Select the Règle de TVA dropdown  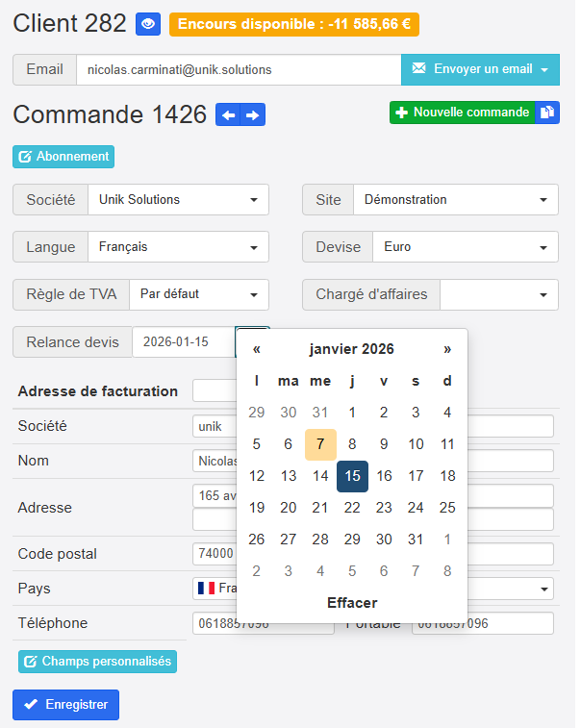[x=199, y=294]
